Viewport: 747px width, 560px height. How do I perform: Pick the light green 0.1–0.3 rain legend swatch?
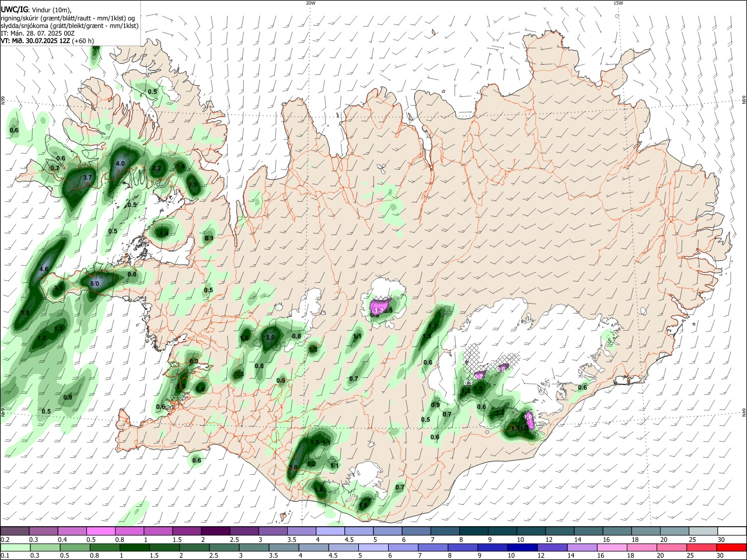[15, 547]
